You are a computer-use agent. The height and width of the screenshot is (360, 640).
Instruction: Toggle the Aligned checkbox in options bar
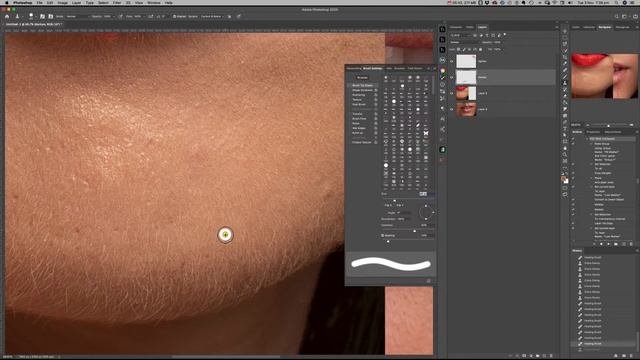point(175,16)
